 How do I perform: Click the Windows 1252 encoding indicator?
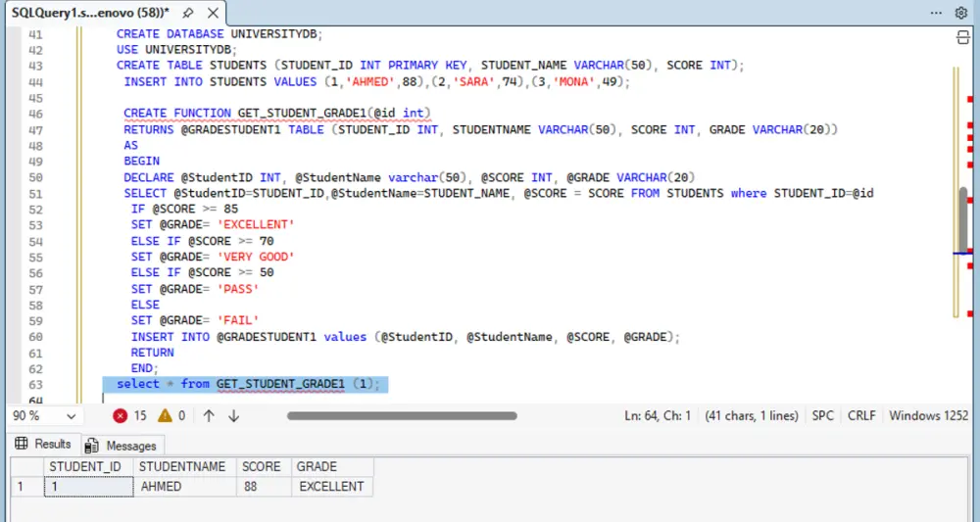[x=929, y=416]
